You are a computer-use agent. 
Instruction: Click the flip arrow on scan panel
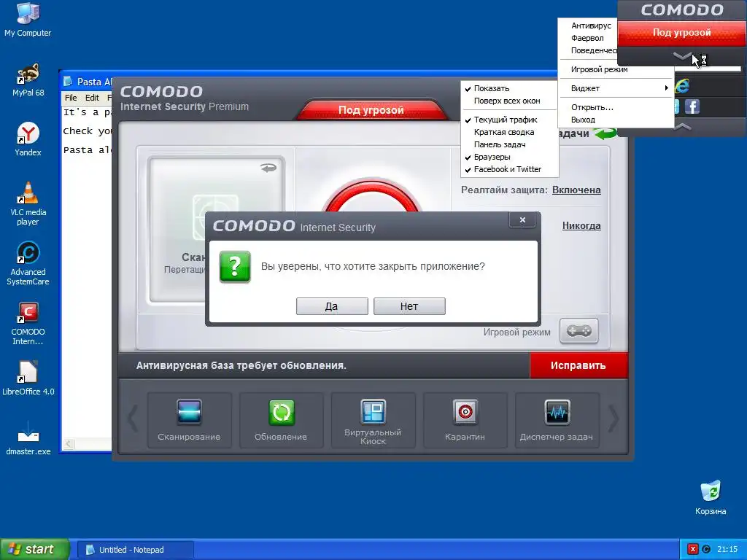click(x=268, y=168)
